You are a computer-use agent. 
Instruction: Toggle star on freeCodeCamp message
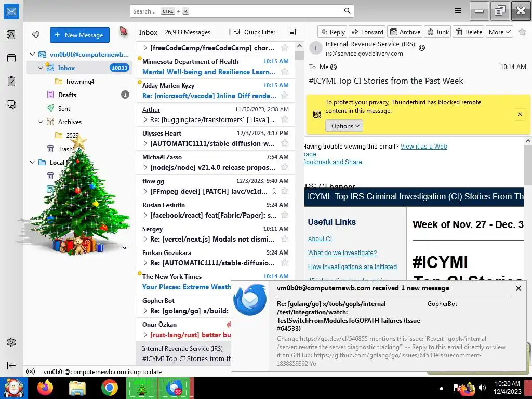pos(285,47)
